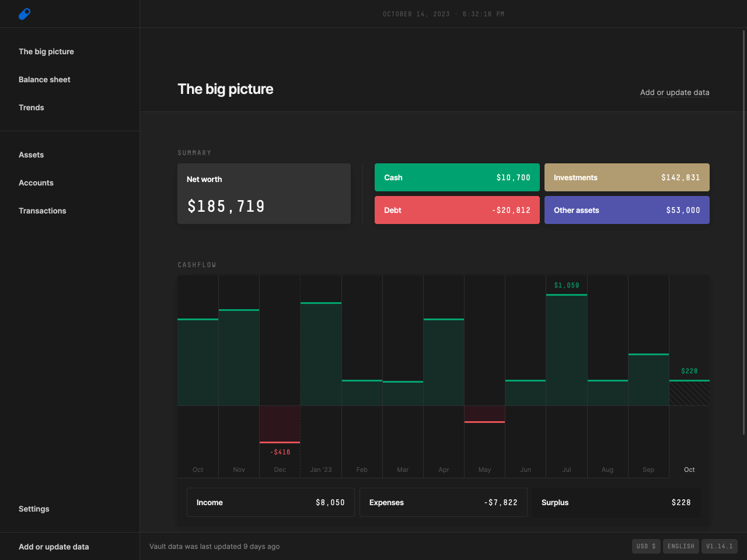Image resolution: width=747 pixels, height=560 pixels.
Task: Click the date and time header text
Action: coord(444,14)
